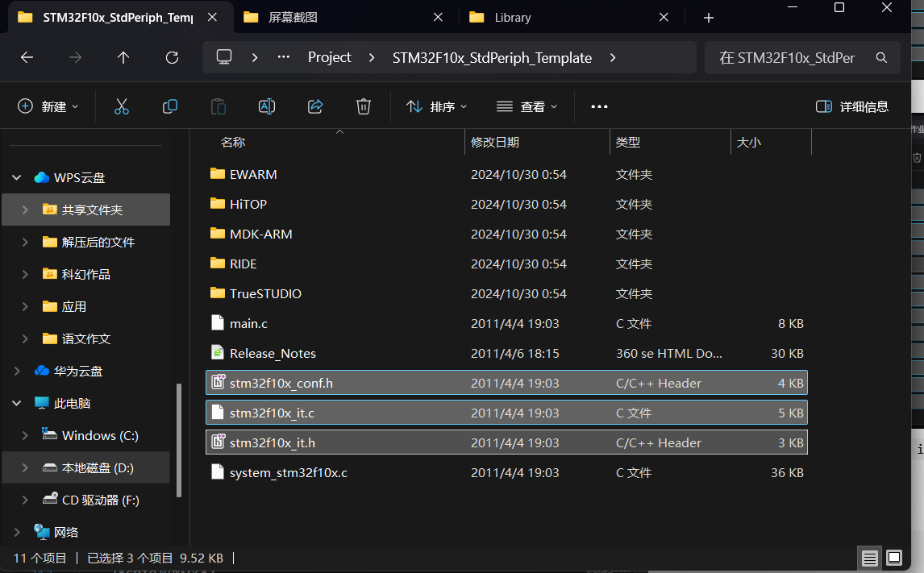The image size is (924, 573).
Task: Collapse the WPS云盘 tree node
Action: [16, 177]
